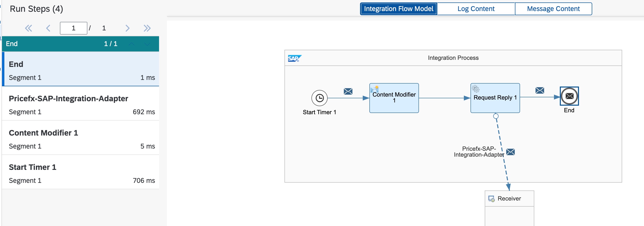Screen dimensions: 644x226
Task: Select the Content Modifier 1 flow step
Action: click(x=394, y=98)
